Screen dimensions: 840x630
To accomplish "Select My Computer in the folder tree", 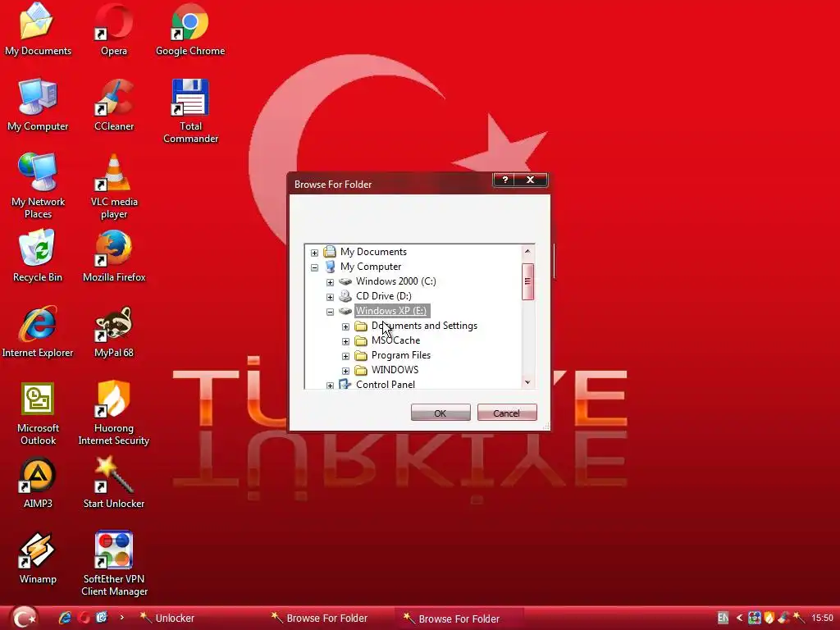I will [371, 267].
